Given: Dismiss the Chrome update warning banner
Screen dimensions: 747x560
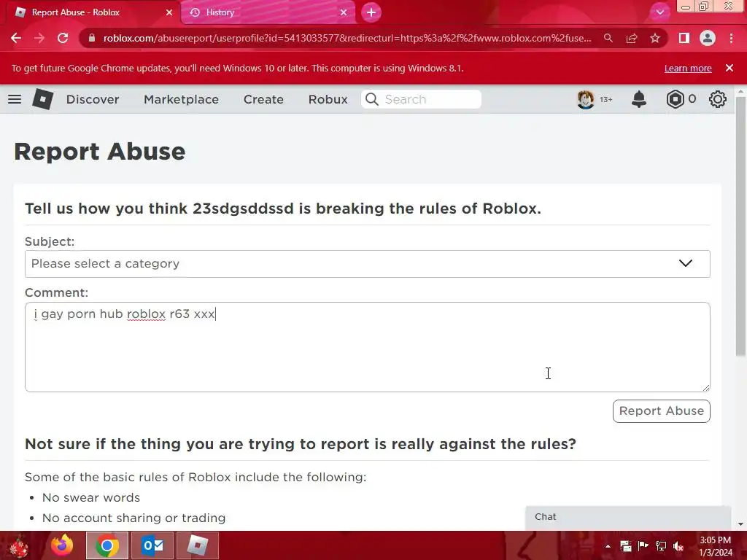Looking at the screenshot, I should (729, 68).
